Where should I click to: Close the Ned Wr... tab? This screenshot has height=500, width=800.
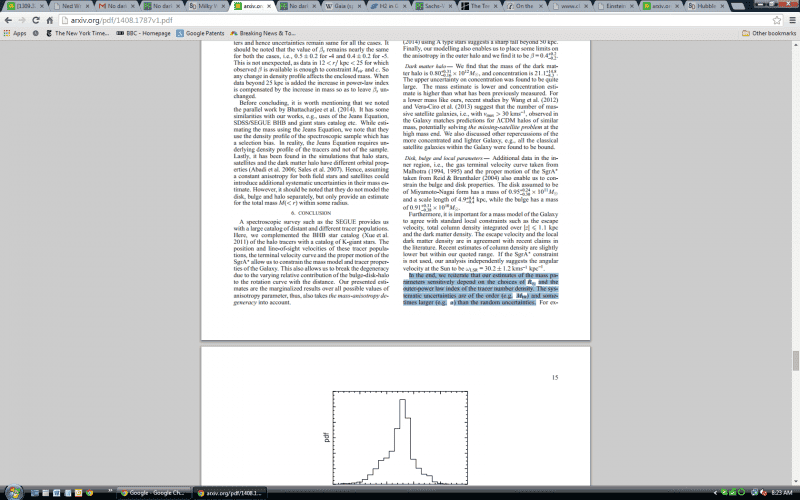pos(87,6)
